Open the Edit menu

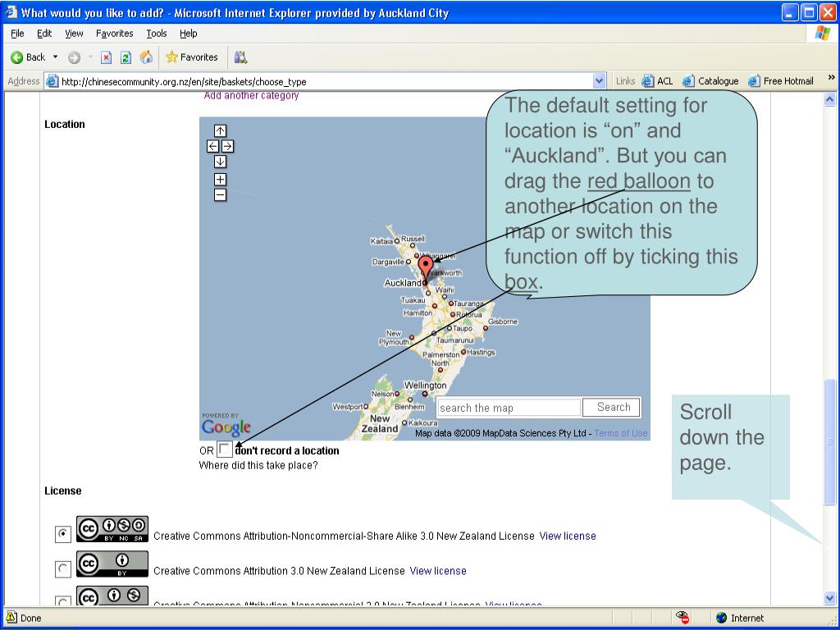click(44, 33)
